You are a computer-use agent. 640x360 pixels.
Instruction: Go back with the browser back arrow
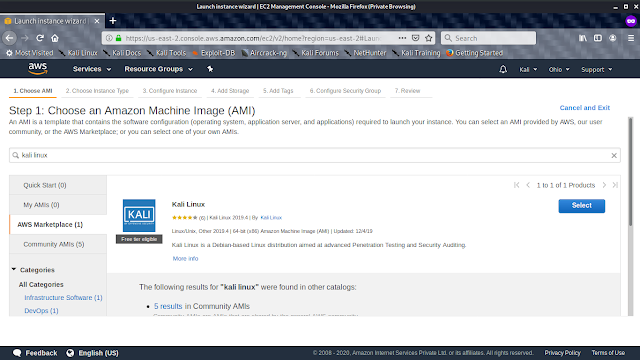(x=10, y=38)
